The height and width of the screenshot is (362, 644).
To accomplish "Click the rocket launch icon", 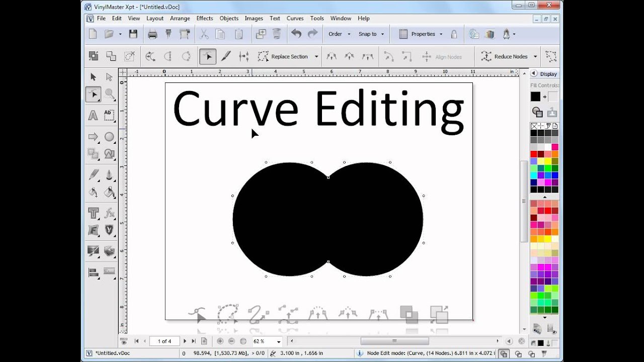I will (x=506, y=34).
